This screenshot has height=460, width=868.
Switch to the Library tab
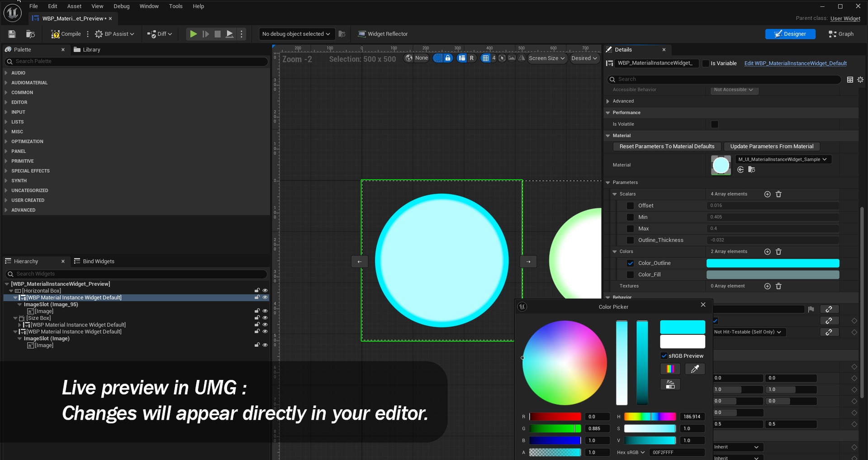pyautogui.click(x=87, y=50)
